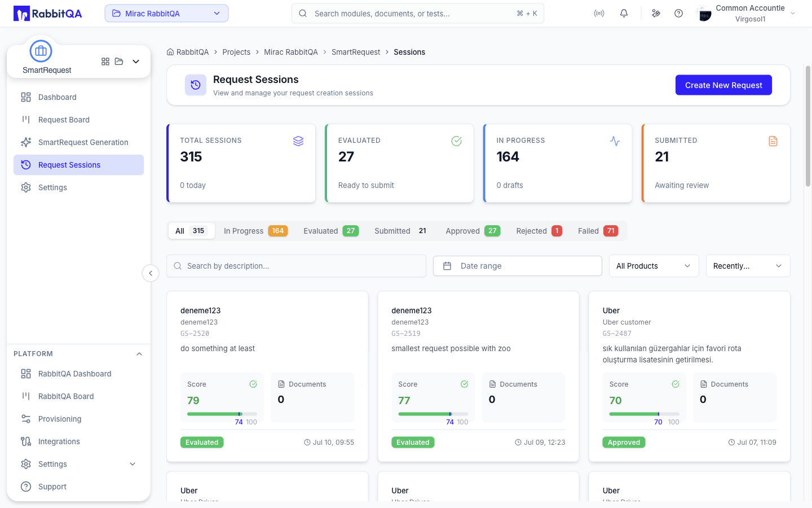The height and width of the screenshot is (508, 812).
Task: Click the tools icon beside the help icon
Action: point(656,14)
